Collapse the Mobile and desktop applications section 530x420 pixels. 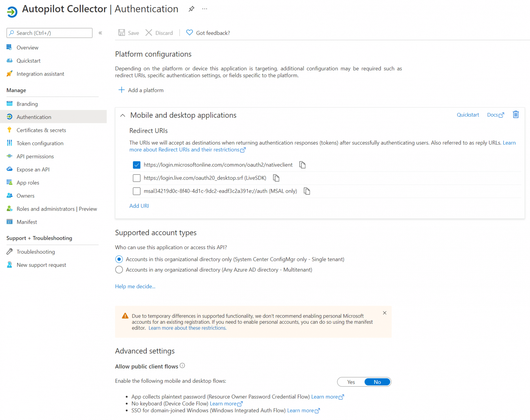[x=122, y=115]
